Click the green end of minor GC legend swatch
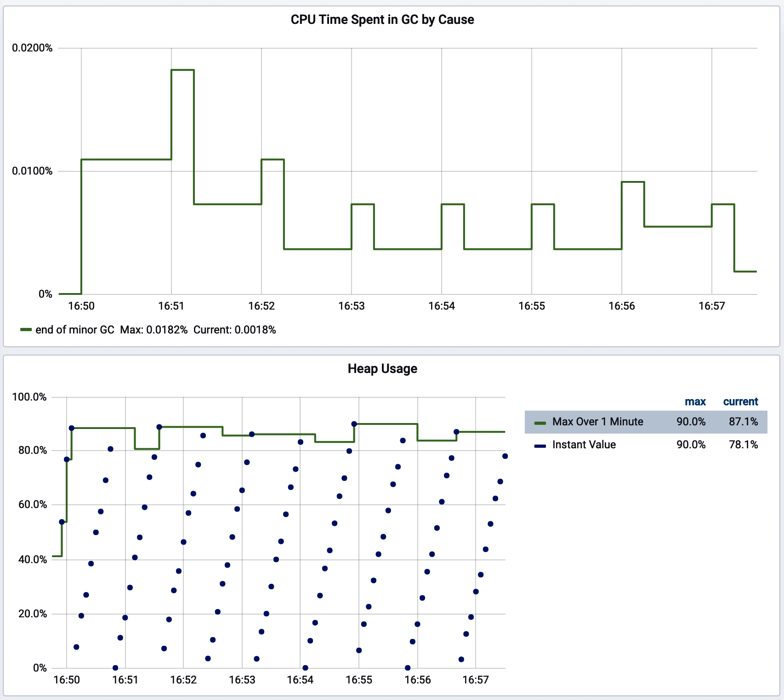This screenshot has height=700, width=784. pyautogui.click(x=26, y=330)
